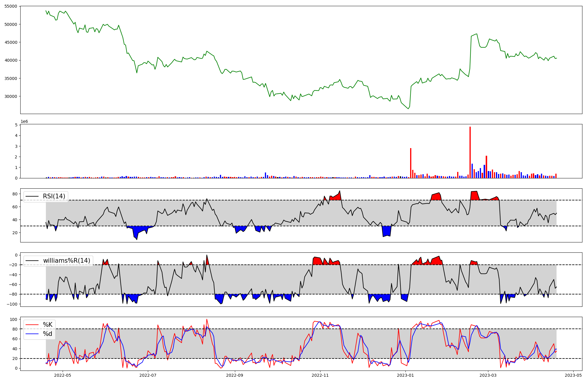
Task: Click the 30000 price axis label
Action: click(11, 96)
